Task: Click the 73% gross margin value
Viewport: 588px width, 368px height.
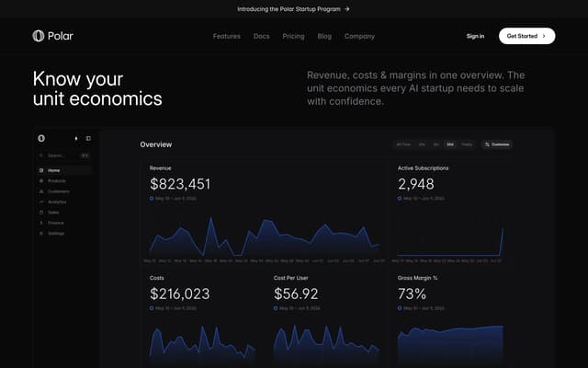Action: 412,293
